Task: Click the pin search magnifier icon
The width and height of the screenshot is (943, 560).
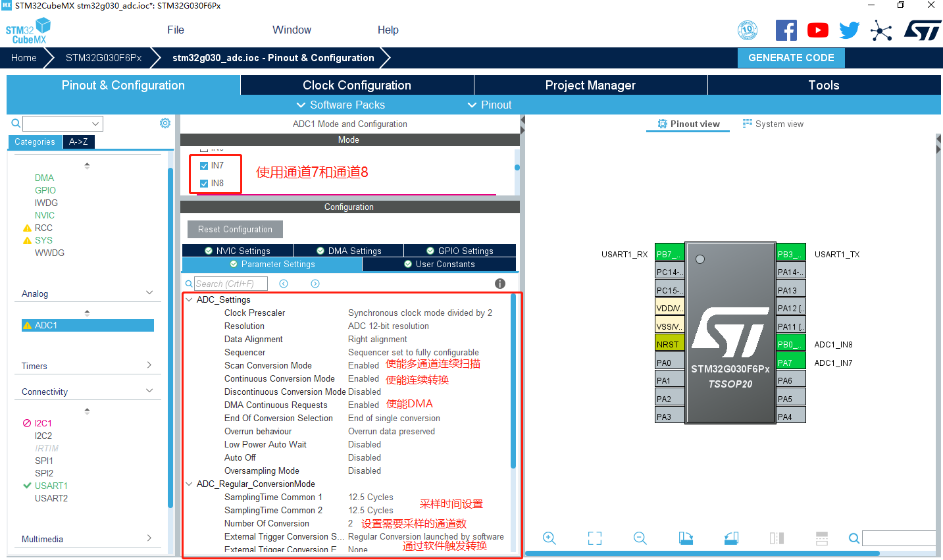Action: pyautogui.click(x=854, y=538)
